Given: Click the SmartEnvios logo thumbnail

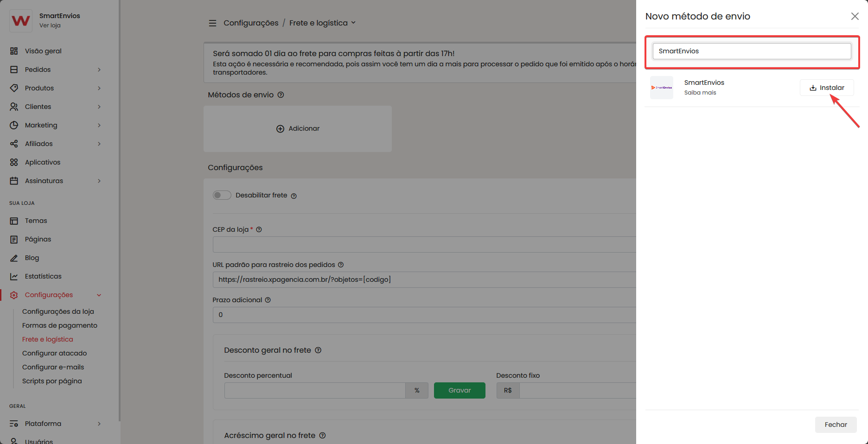Looking at the screenshot, I should tap(662, 88).
